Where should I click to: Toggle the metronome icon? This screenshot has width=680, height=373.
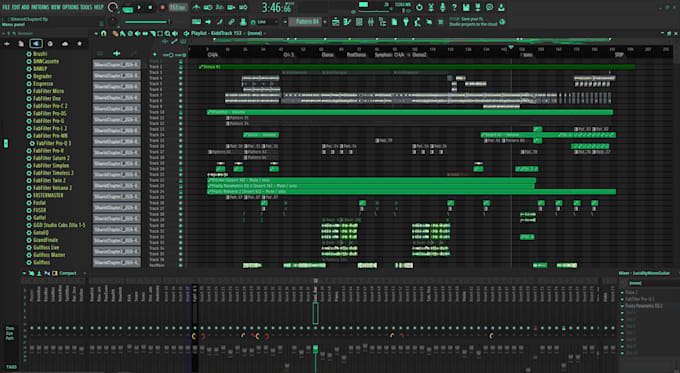coord(196,7)
